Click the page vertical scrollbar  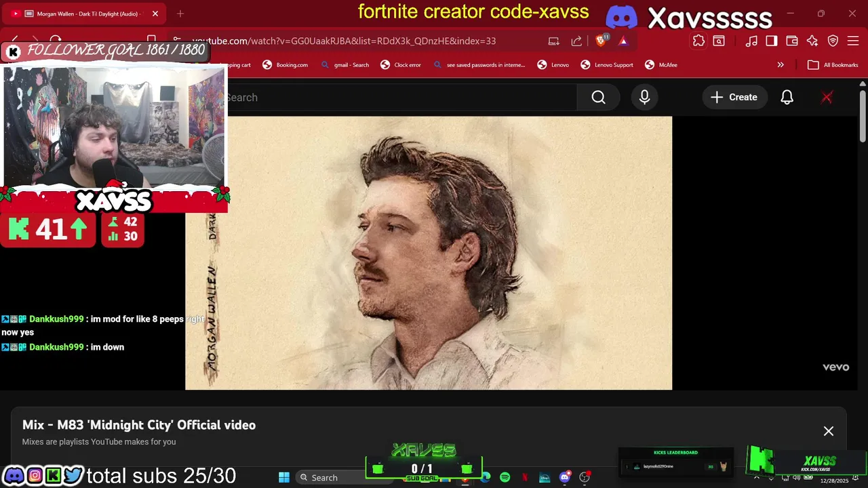(x=863, y=115)
